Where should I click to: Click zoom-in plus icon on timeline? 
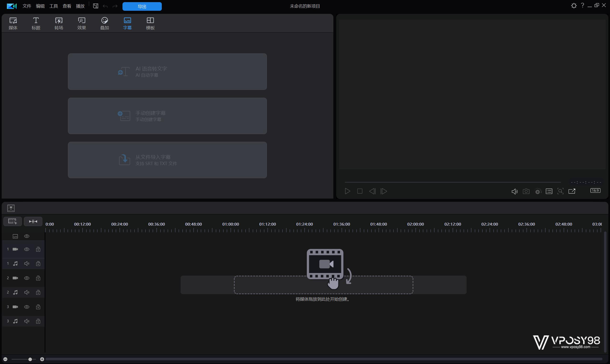[x=42, y=359]
